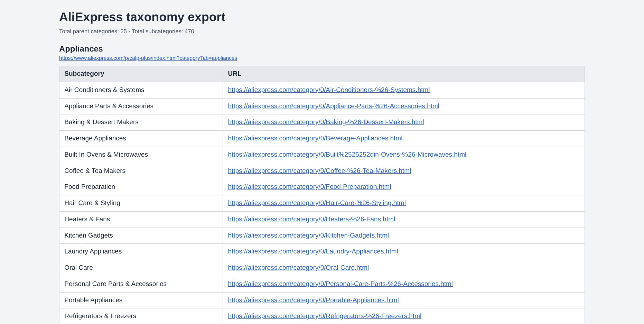Follow the Baking-%26-Dessert-Makers link

(x=326, y=122)
